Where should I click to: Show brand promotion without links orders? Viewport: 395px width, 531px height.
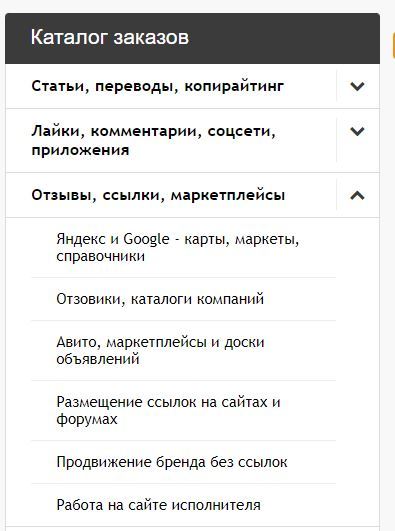[x=172, y=462]
